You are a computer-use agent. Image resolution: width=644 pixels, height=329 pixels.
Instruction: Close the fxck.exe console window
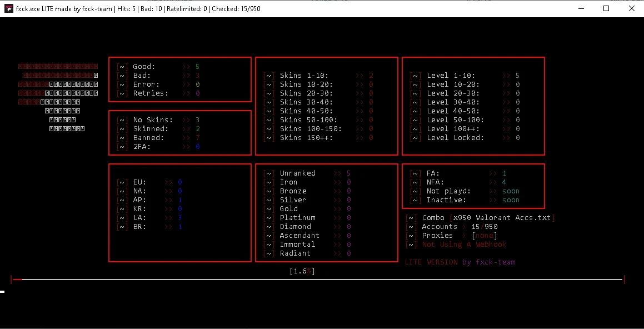[x=631, y=9]
